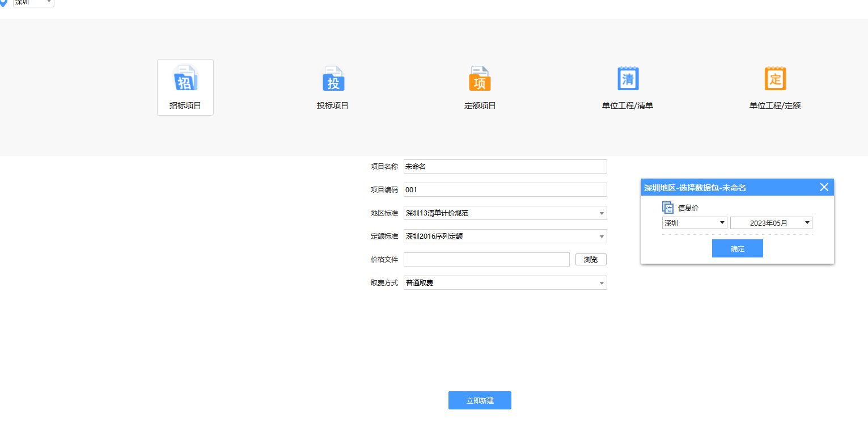Open the 地区标准 dropdown
This screenshot has width=868, height=444.
pyautogui.click(x=505, y=213)
